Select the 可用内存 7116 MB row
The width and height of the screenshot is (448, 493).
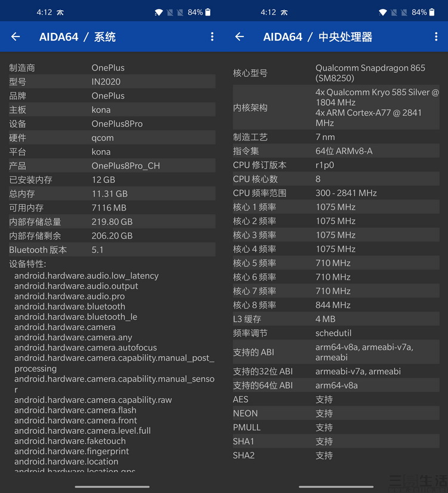tap(112, 207)
